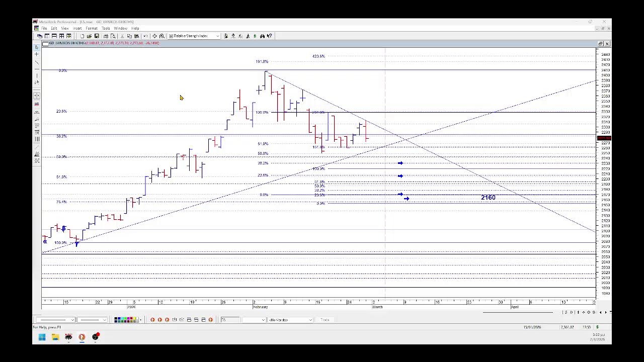This screenshot has width=644, height=362.
Task: Open the Window menu
Action: pos(121,28)
